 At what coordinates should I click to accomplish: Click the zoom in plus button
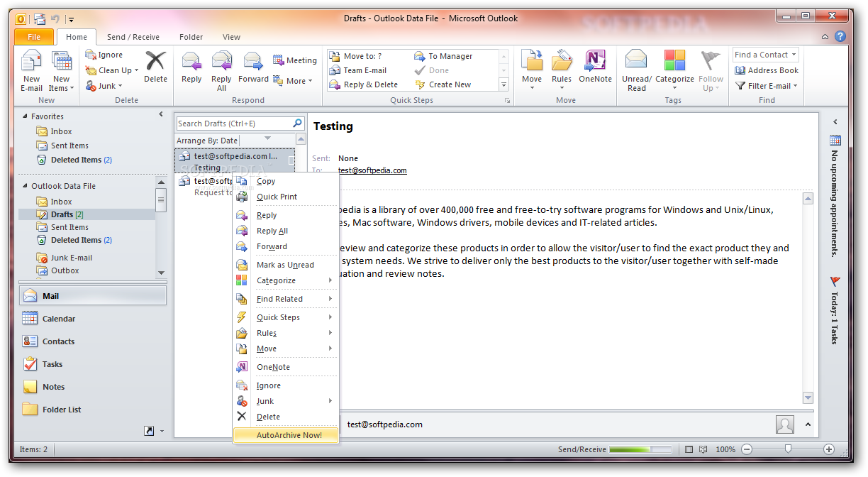point(828,449)
